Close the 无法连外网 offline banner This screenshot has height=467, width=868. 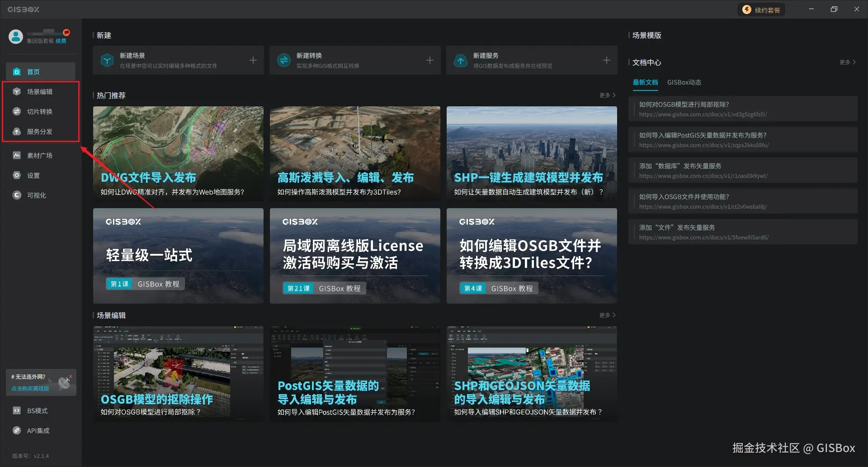click(71, 376)
